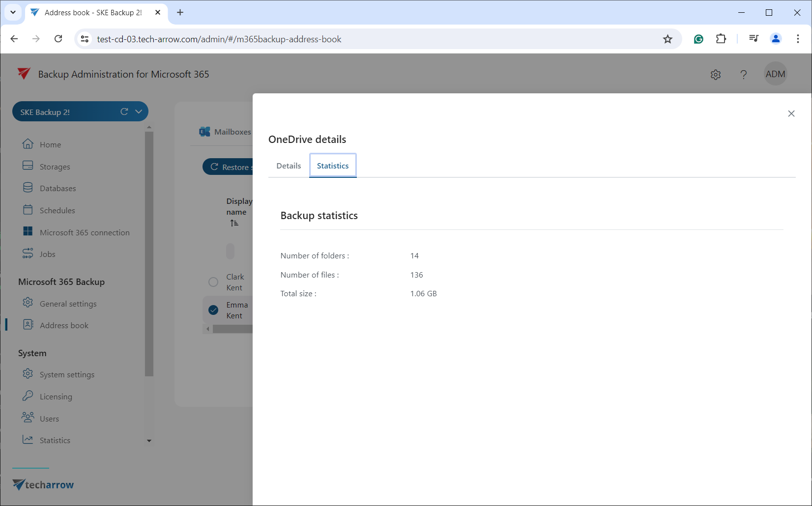This screenshot has width=812, height=506.
Task: Click the browser address bar URL
Action: pyautogui.click(x=219, y=39)
